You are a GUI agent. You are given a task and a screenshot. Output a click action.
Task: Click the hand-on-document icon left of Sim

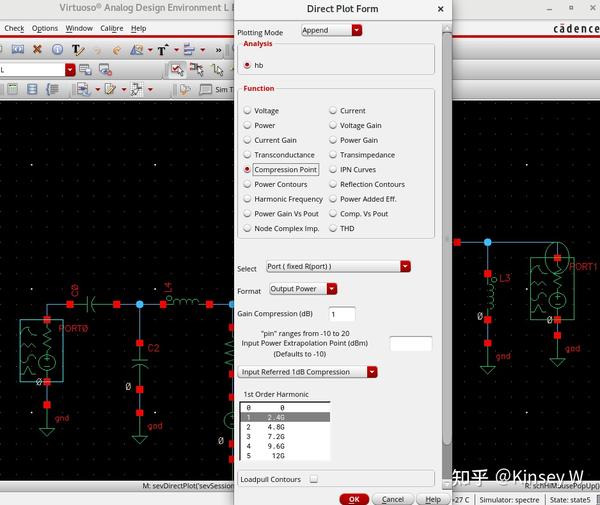tap(185, 90)
